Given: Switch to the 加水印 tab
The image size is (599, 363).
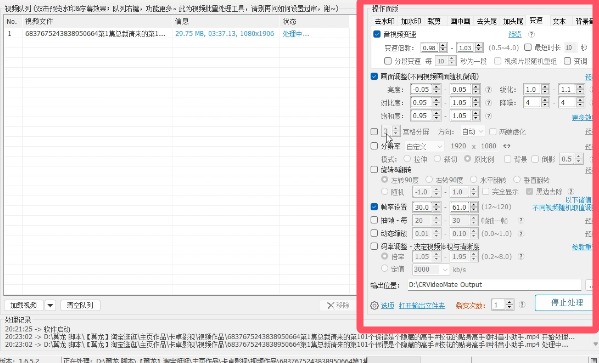Looking at the screenshot, I should [x=411, y=21].
